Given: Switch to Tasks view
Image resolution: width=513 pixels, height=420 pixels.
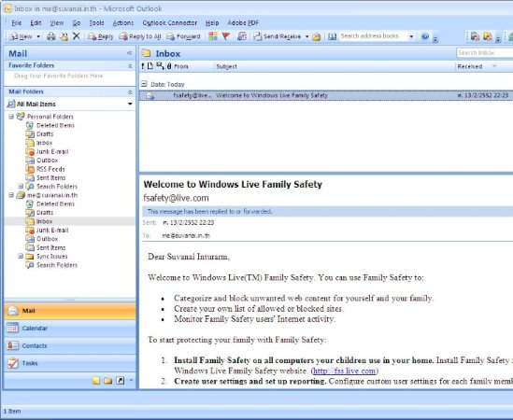Looking at the screenshot, I should pos(70,363).
